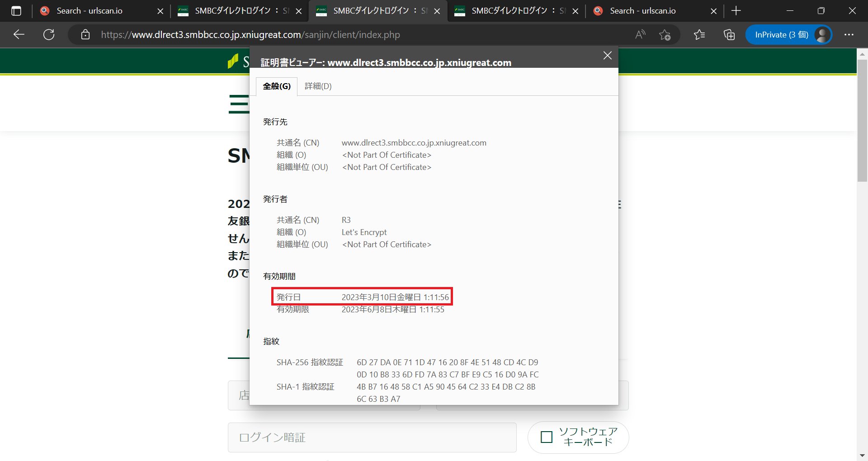Select the 全般(G) tab
The image size is (868, 461).
277,86
